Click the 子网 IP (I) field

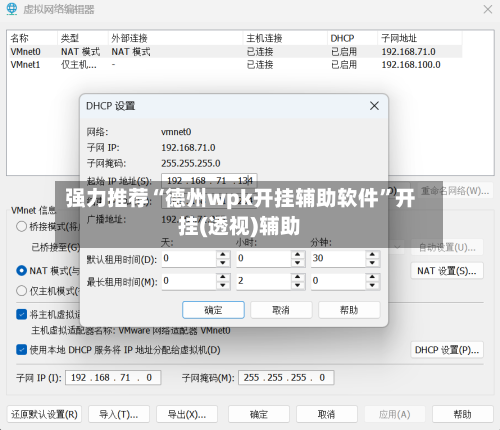click(113, 378)
